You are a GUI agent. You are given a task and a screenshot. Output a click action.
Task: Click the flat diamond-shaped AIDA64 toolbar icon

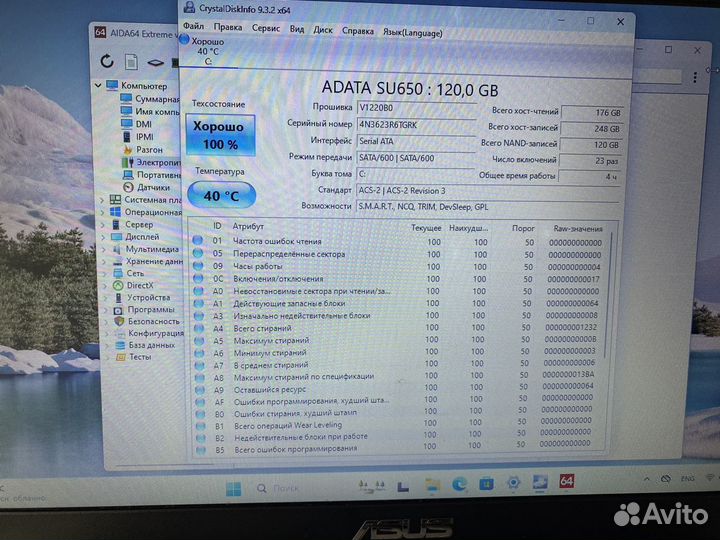[x=155, y=62]
